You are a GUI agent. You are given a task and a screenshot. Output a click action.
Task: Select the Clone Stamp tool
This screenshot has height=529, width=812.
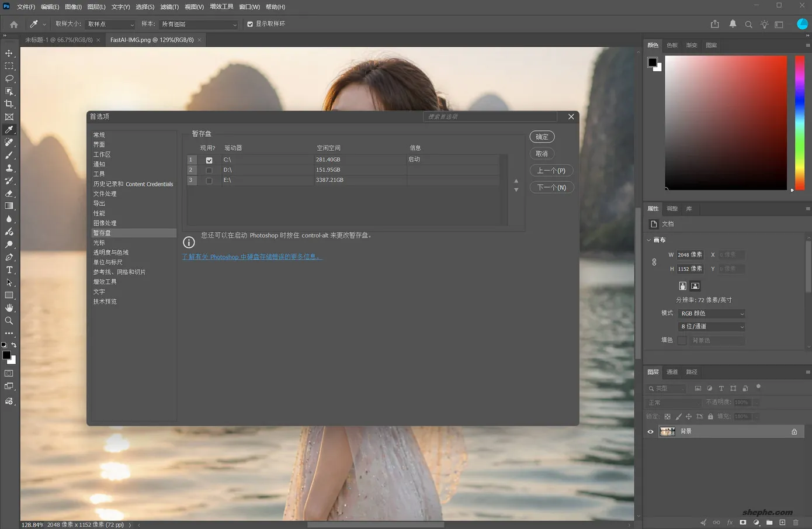(x=9, y=168)
